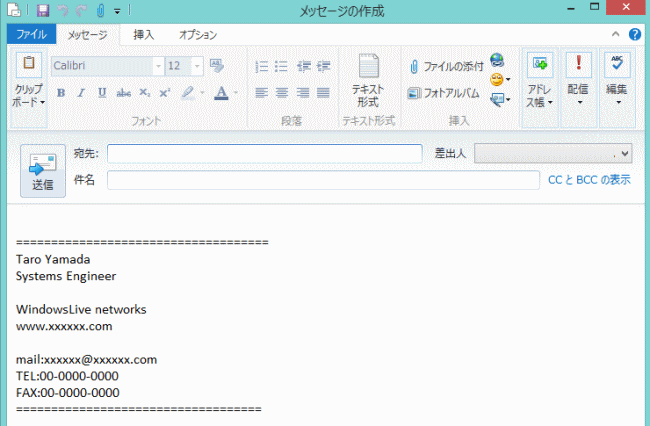This screenshot has width=650, height=426.
Task: Click the 送信 send button
Action: [43, 171]
